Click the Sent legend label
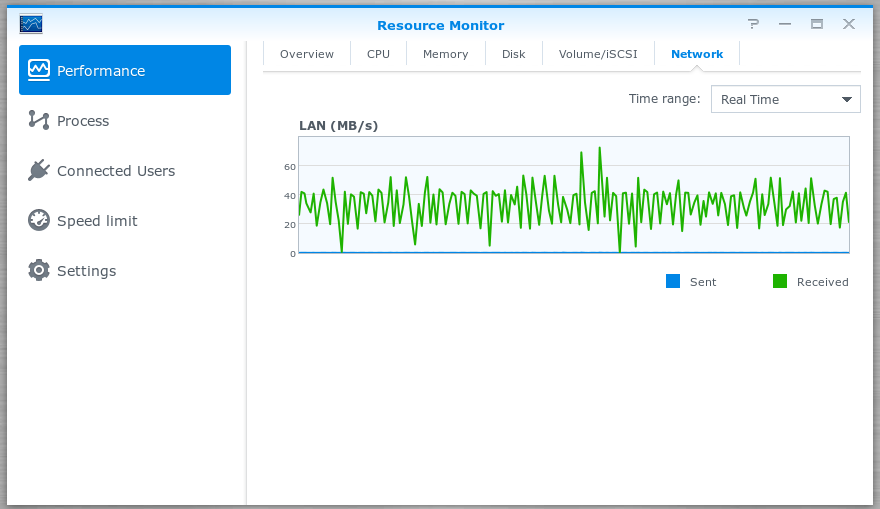The height and width of the screenshot is (509, 880). tap(703, 282)
